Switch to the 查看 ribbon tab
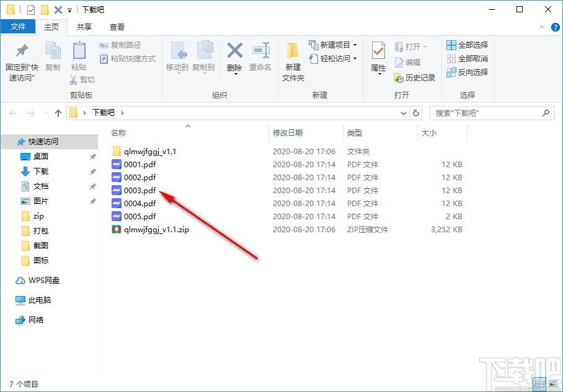The width and height of the screenshot is (563, 392). [x=117, y=27]
